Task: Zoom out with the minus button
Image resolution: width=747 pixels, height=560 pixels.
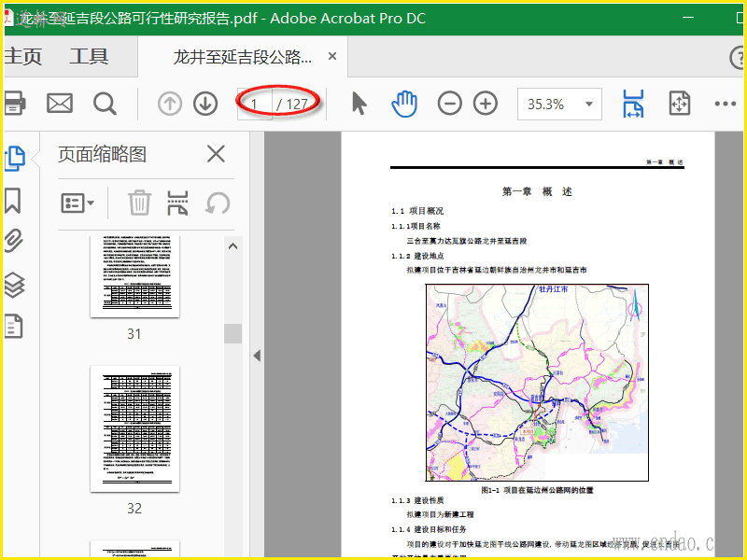Action: (450, 104)
